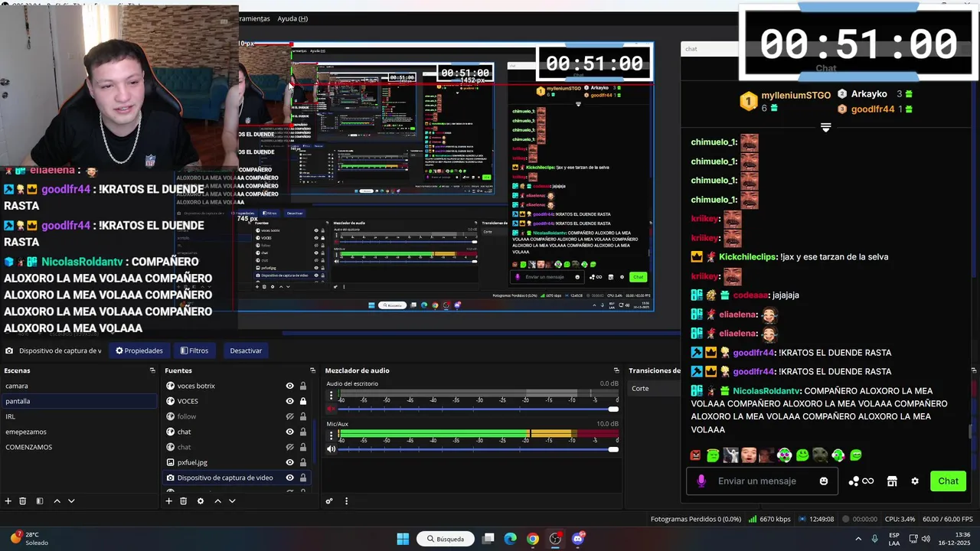This screenshot has height=551, width=980.
Task: Pop out the Escenas dock
Action: (152, 370)
